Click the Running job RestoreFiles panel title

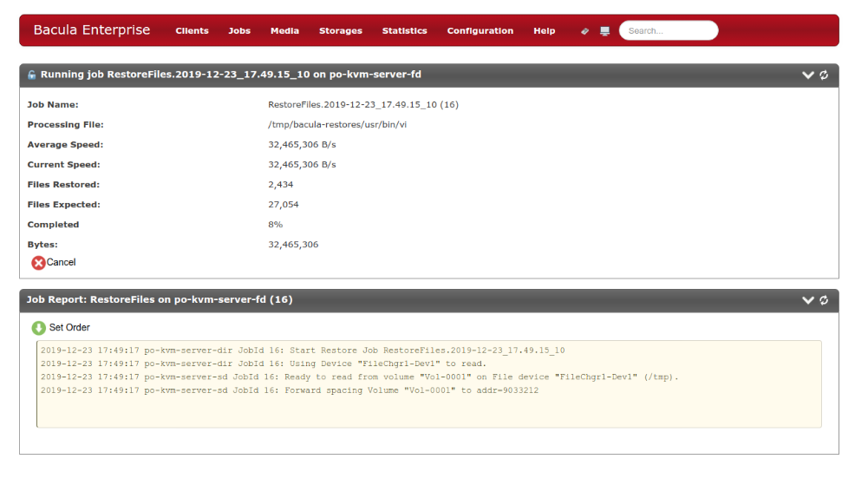click(231, 75)
